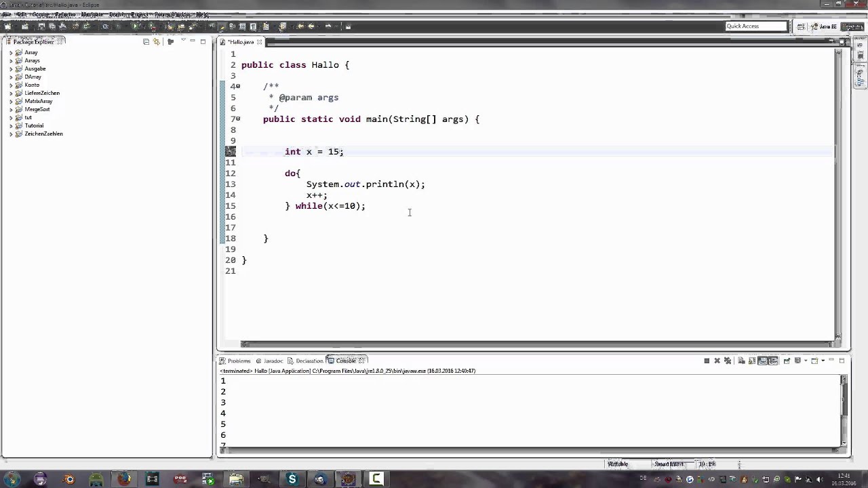Open the Open Console icon

(x=814, y=361)
